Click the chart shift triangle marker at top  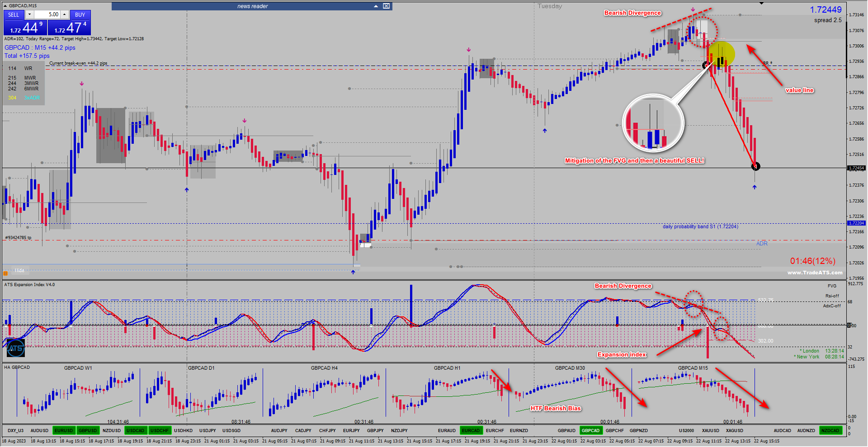pos(761,3)
